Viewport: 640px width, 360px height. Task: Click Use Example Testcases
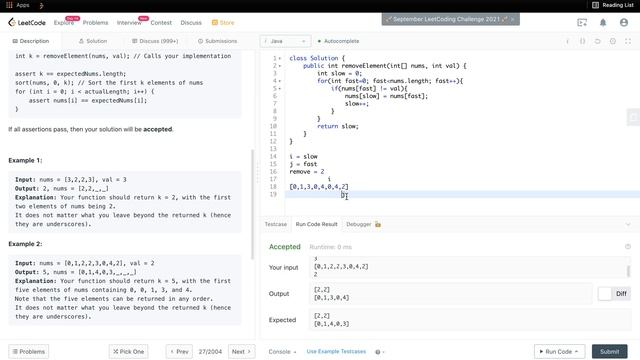point(336,351)
